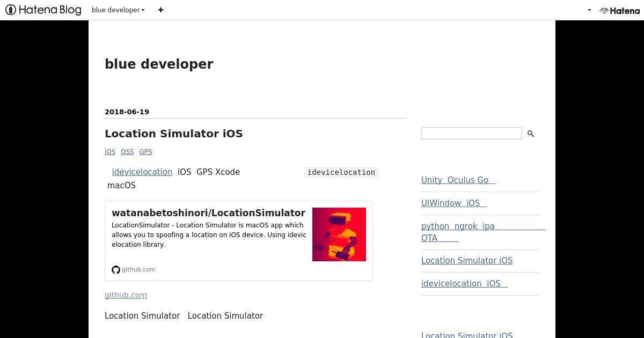Open the small arrow dropdown beside Hatena
The height and width of the screenshot is (338, 644).
[589, 10]
